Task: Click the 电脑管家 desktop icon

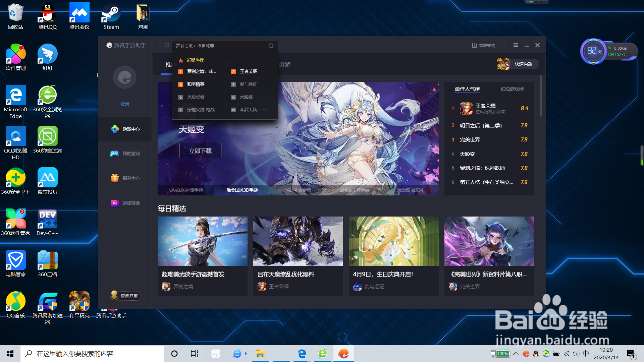Action: point(16,263)
